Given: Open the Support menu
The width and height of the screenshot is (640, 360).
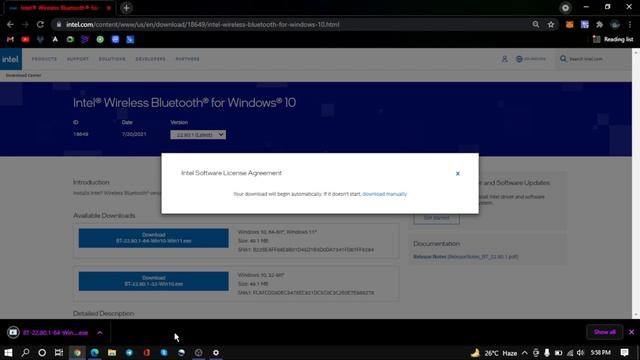Looking at the screenshot, I should click(x=78, y=59).
